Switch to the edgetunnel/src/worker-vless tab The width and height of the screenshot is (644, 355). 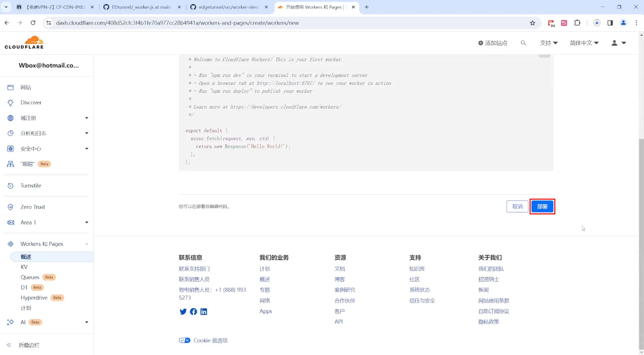(229, 7)
